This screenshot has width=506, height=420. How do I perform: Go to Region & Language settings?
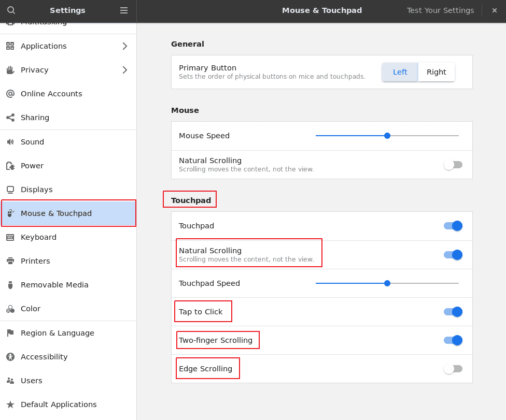(57, 333)
